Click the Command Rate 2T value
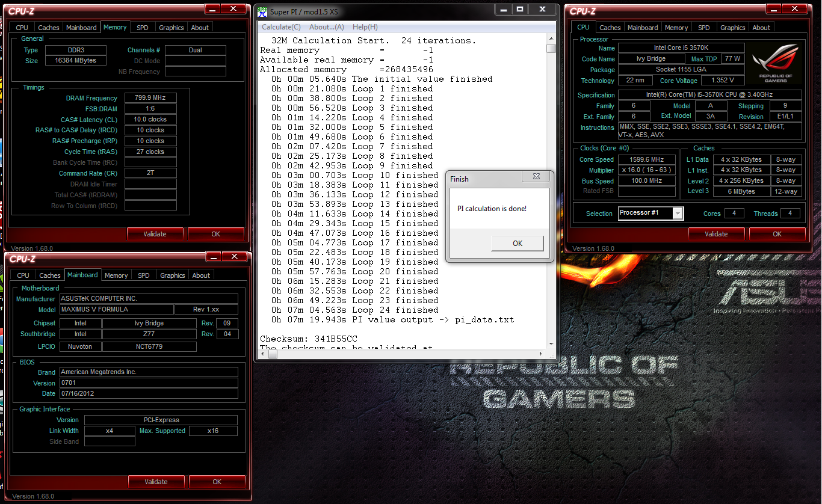The image size is (822, 504). tap(150, 173)
